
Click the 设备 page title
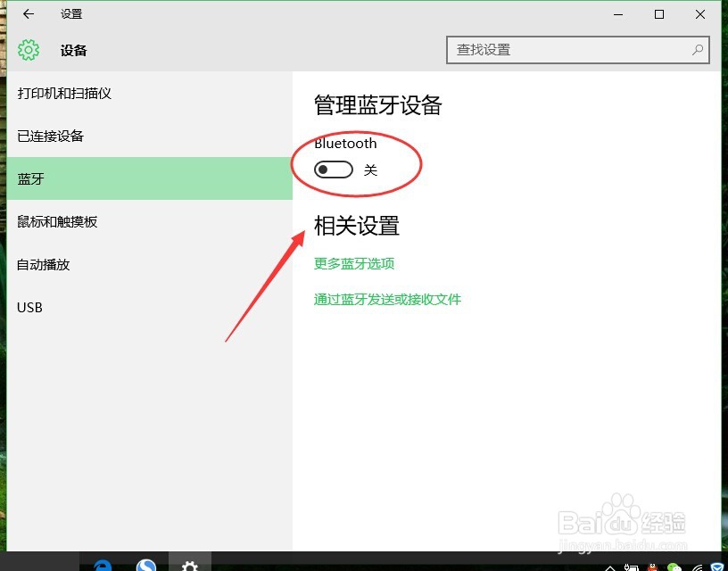pyautogui.click(x=74, y=50)
